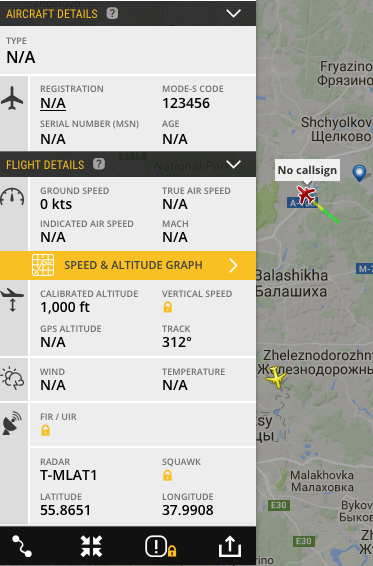373x566 pixels.
Task: Select the yellow aircraft on the map
Action: pyautogui.click(x=276, y=377)
